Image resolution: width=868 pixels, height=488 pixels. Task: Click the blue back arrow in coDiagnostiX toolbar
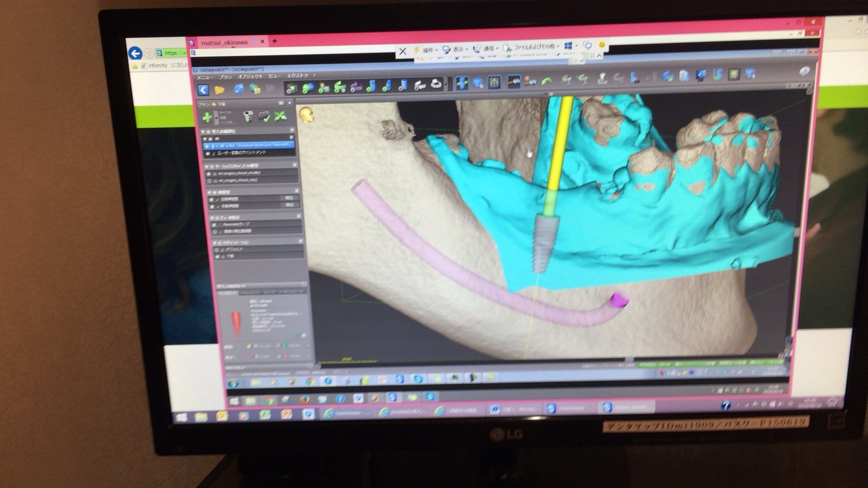pos(203,90)
